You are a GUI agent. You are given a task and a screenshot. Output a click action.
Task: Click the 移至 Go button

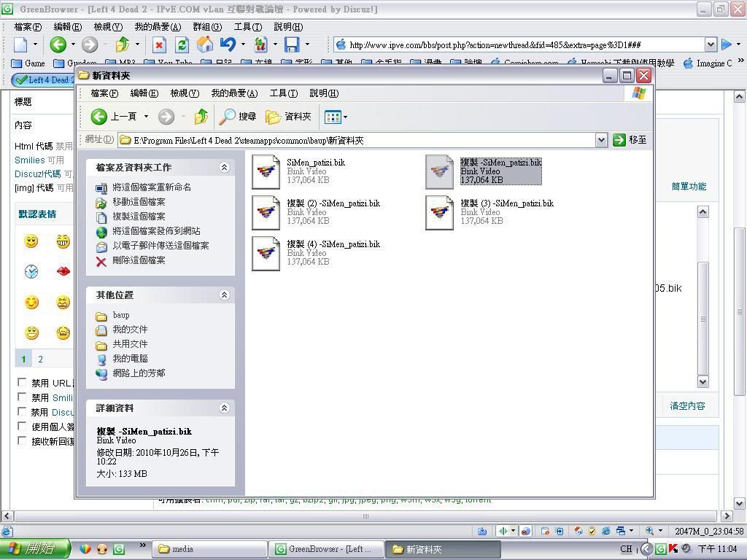tap(630, 140)
